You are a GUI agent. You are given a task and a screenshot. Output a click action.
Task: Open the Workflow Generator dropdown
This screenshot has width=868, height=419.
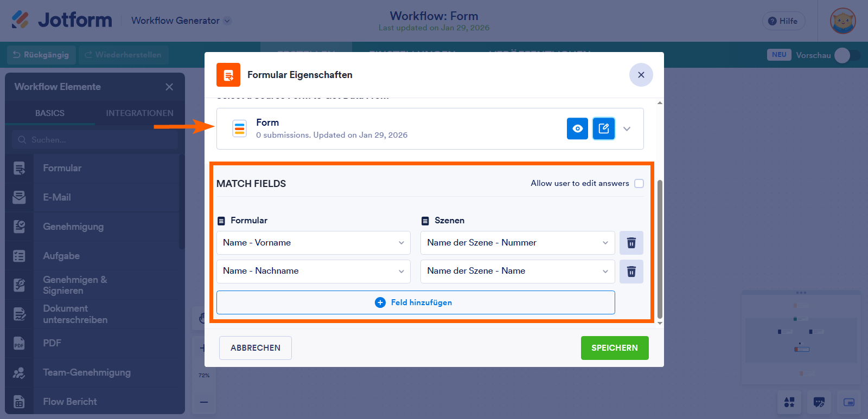[x=181, y=21]
